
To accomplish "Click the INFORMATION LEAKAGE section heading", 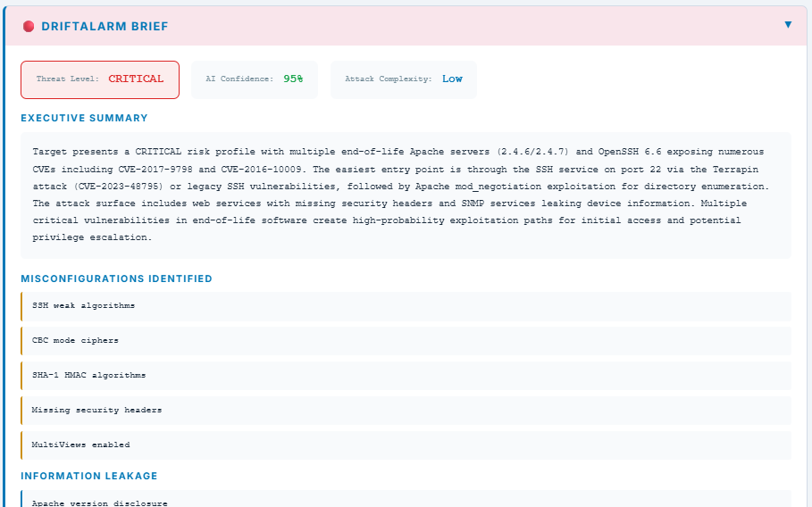I will (x=88, y=476).
